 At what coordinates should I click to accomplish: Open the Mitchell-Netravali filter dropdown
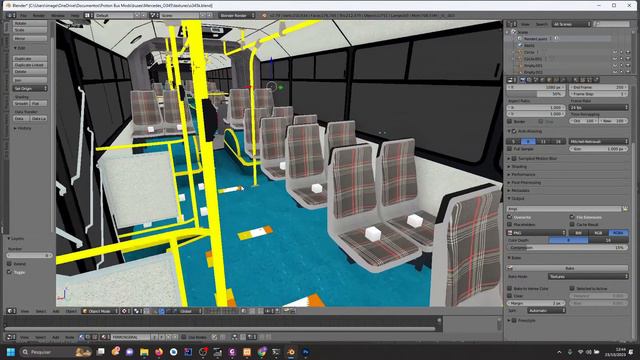599,141
